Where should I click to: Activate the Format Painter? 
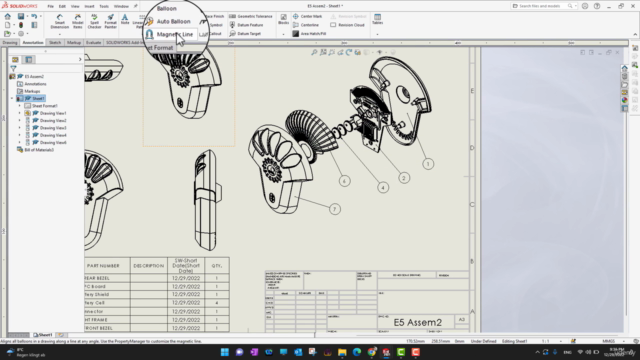[110, 21]
